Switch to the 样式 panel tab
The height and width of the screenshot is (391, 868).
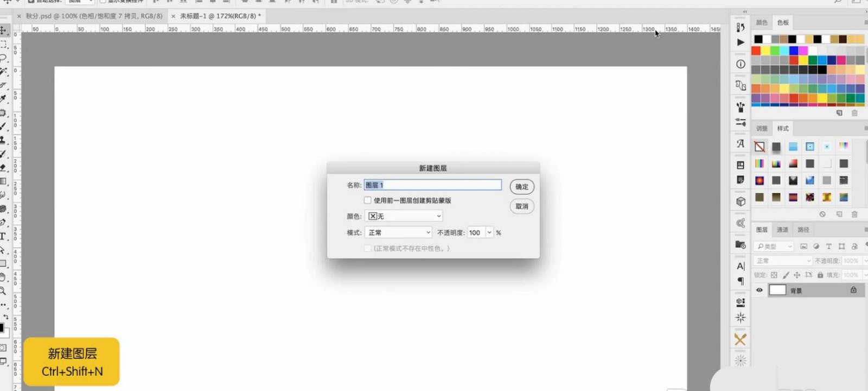tap(783, 129)
